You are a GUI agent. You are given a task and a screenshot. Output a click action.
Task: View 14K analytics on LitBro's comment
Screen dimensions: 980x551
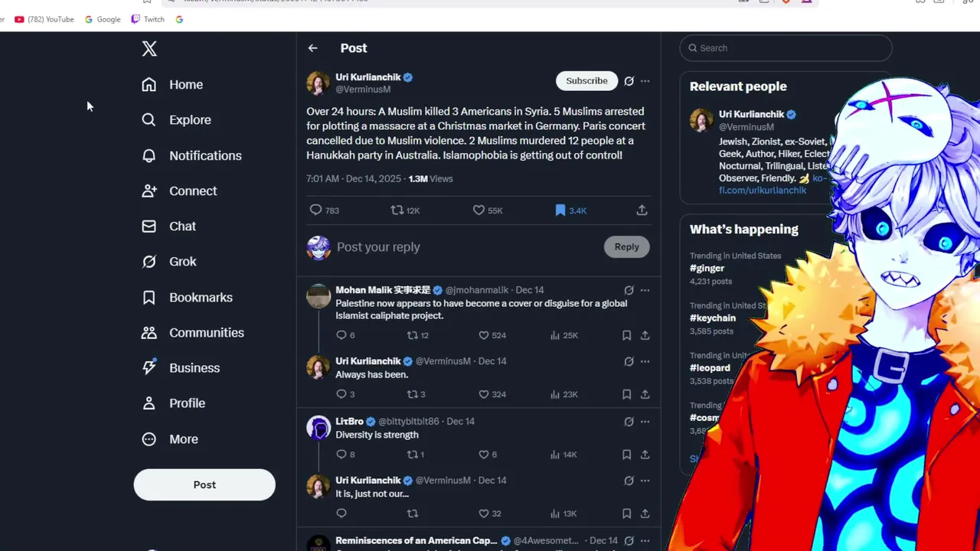pyautogui.click(x=563, y=455)
